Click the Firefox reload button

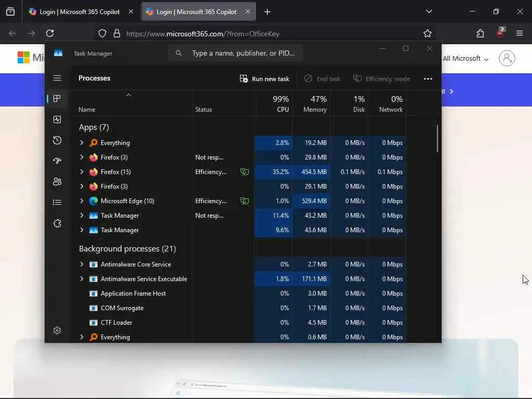pyautogui.click(x=50, y=33)
